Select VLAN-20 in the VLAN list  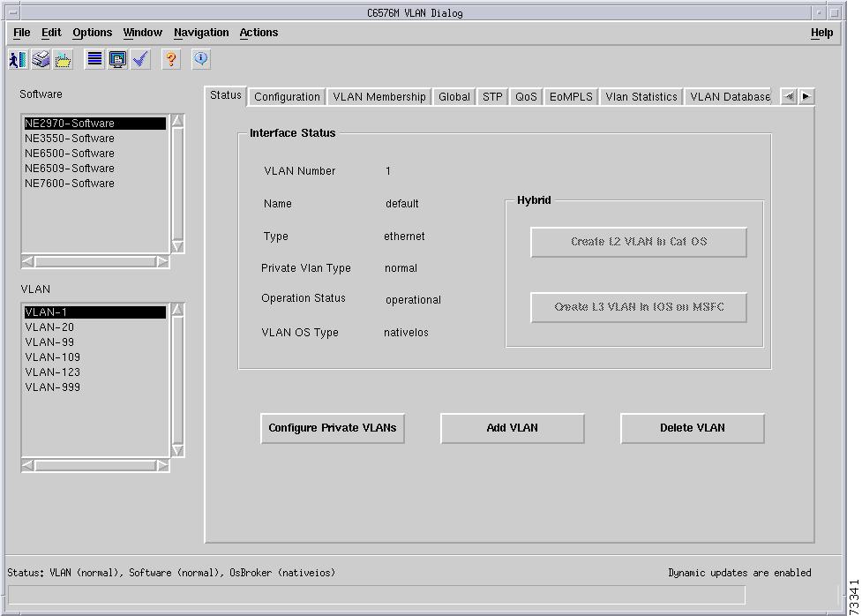tap(94, 327)
